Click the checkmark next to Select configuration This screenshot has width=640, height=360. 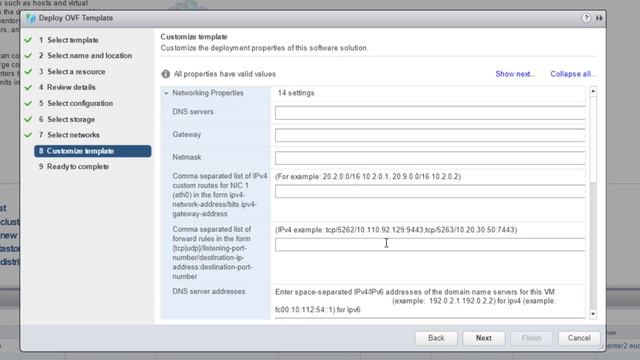coord(28,103)
